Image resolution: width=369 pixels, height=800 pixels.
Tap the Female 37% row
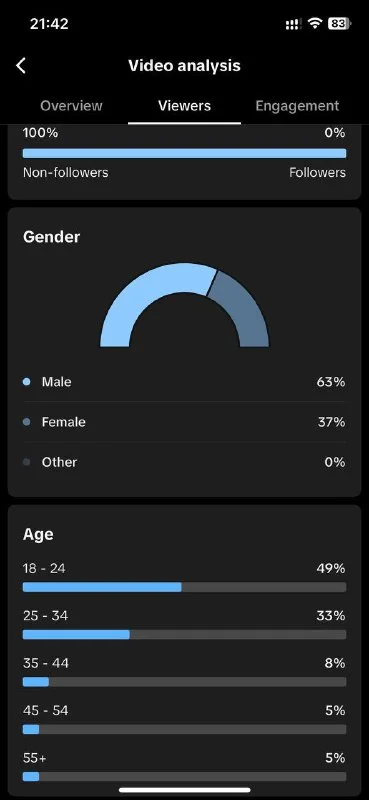[184, 422]
